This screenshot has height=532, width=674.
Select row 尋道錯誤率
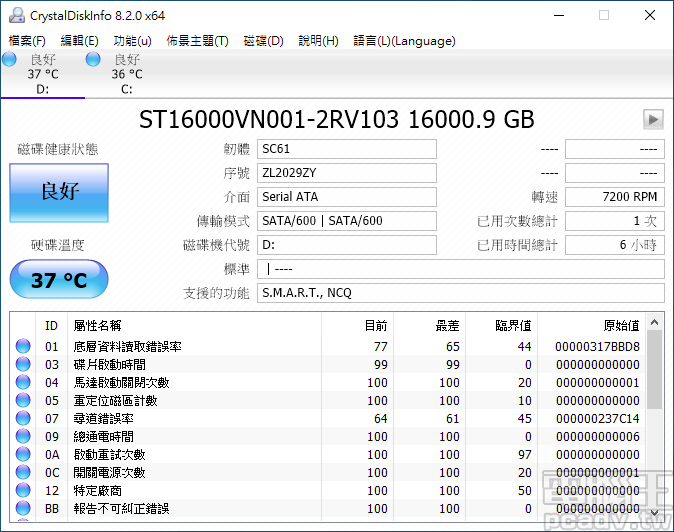tap(328, 419)
